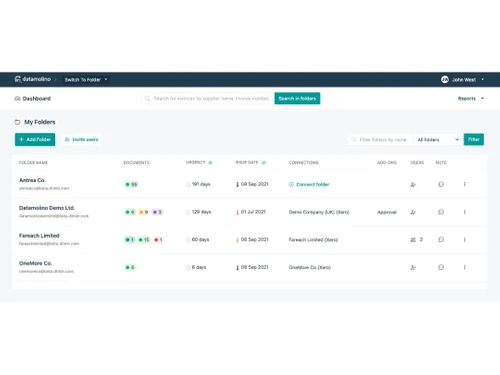Click the Documents column header

tap(136, 163)
